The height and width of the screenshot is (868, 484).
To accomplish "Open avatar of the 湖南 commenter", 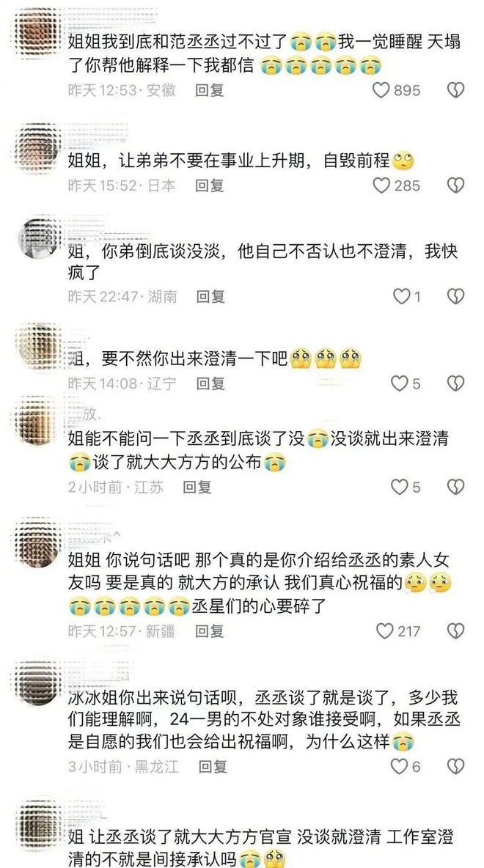I will [x=37, y=238].
